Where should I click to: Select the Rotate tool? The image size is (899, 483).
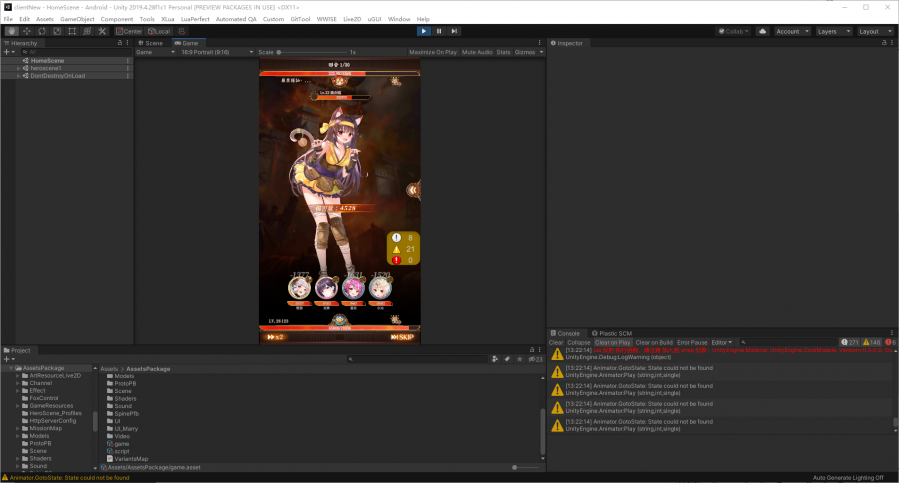[x=42, y=31]
